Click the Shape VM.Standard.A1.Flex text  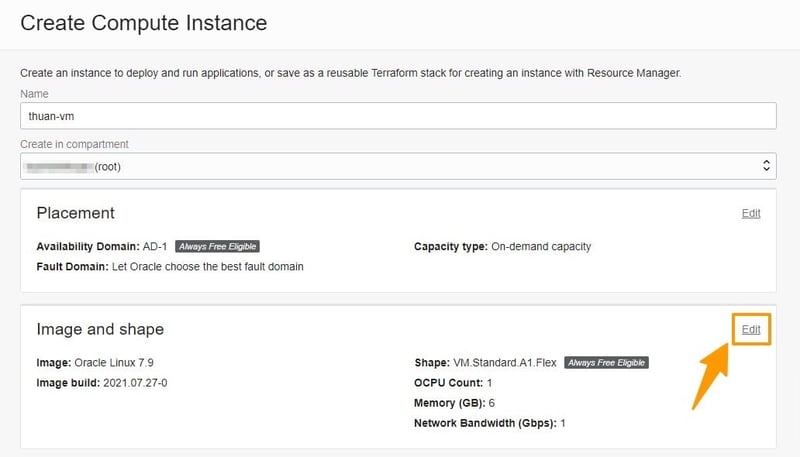(485, 362)
